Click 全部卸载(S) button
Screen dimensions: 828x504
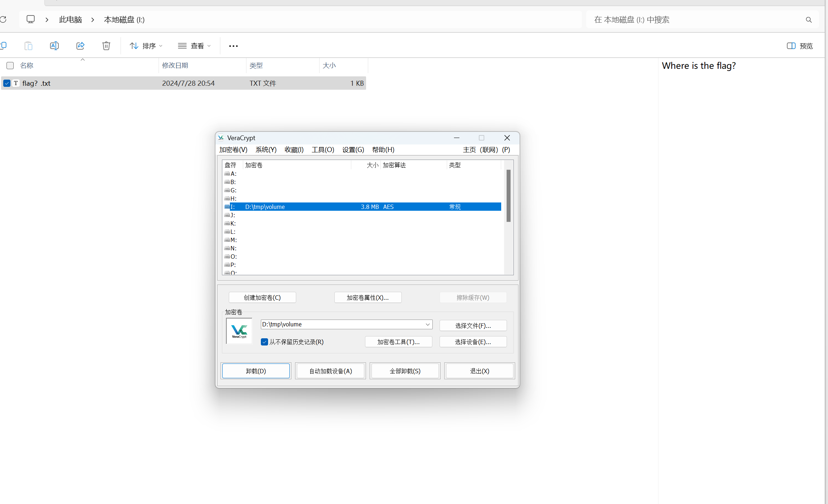[x=405, y=371]
